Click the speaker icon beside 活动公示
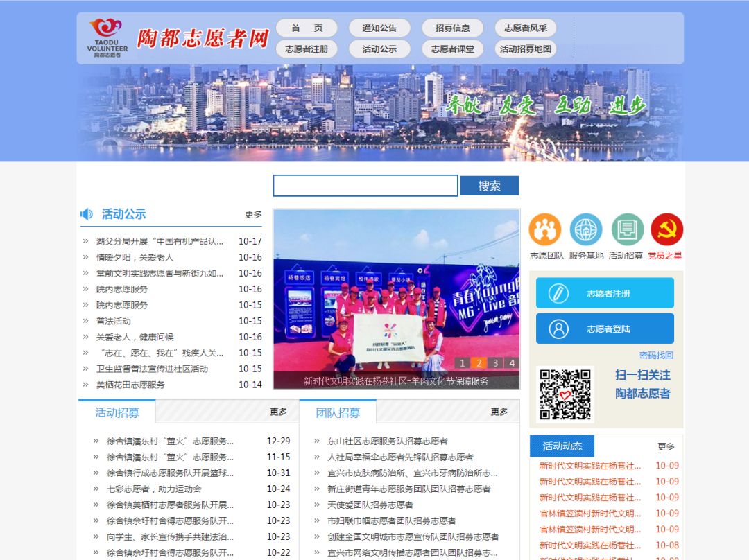This screenshot has width=749, height=560. (x=87, y=214)
